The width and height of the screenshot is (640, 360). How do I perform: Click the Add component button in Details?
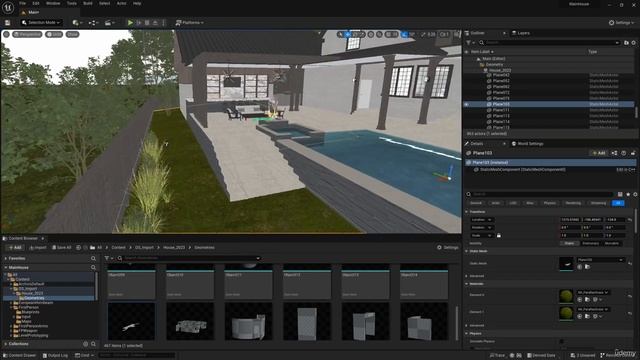tap(598, 153)
